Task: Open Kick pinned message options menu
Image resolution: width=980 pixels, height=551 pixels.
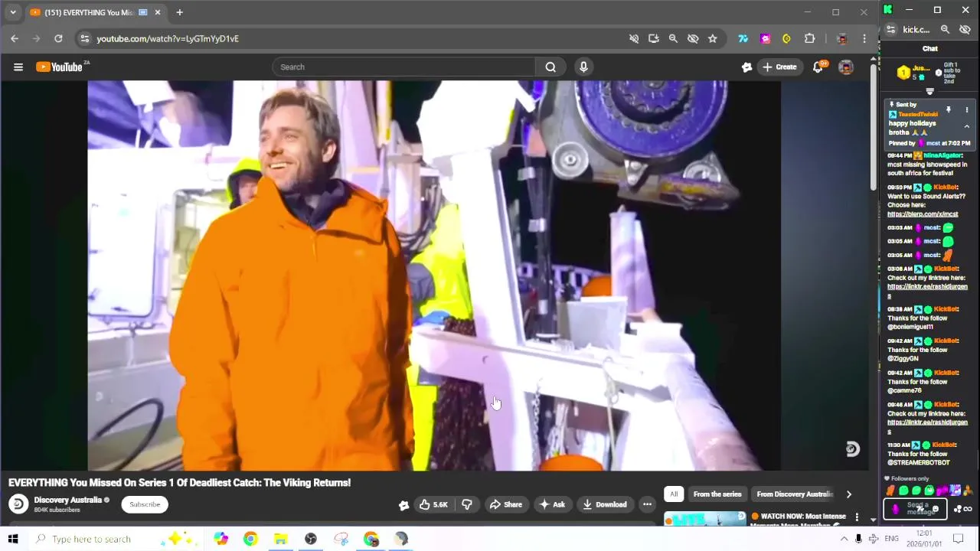Action: [x=966, y=110]
